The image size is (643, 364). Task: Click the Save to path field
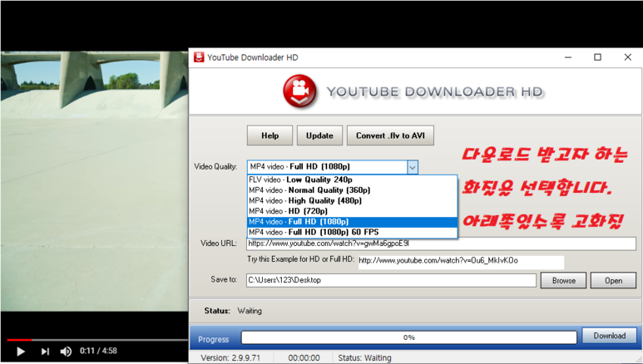pos(391,280)
